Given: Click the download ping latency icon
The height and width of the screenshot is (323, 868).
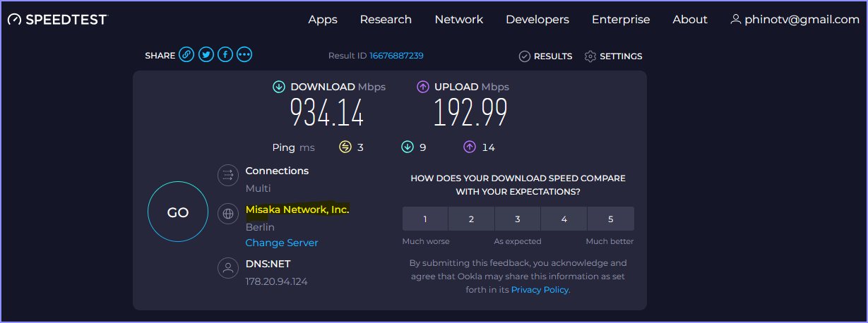Looking at the screenshot, I should [x=408, y=147].
